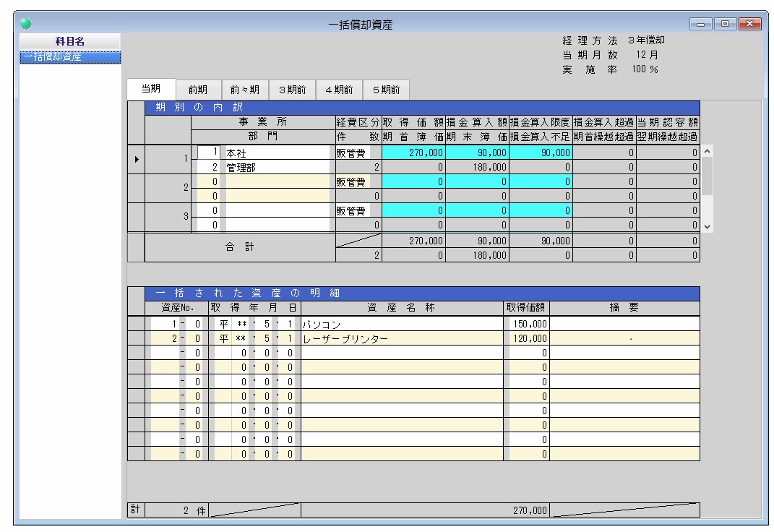The width and height of the screenshot is (774, 532).
Task: Select the 本社 office field
Action: coord(278,153)
